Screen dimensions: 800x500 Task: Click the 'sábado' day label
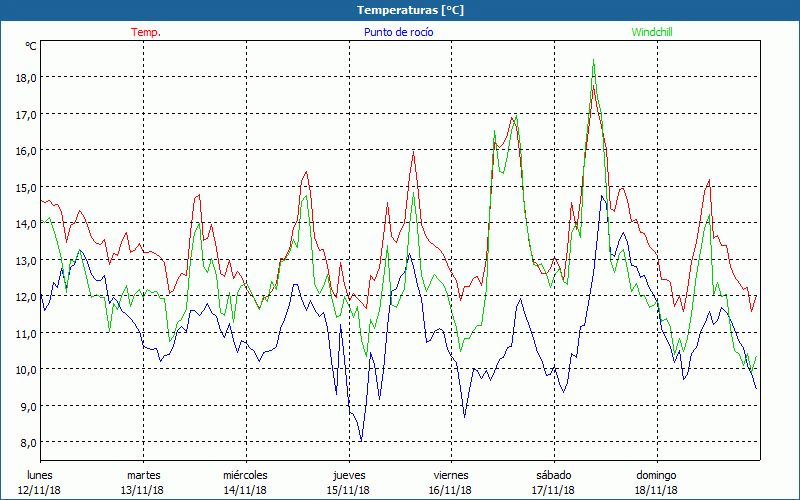point(554,475)
